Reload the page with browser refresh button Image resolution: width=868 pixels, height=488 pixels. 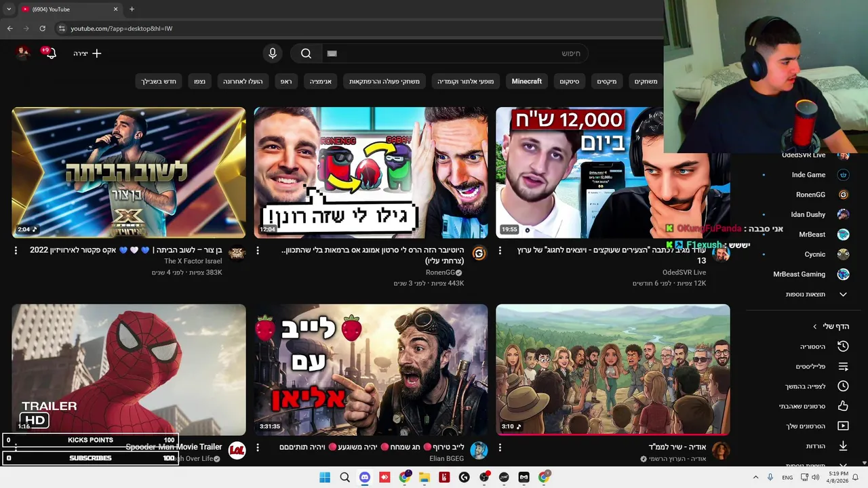tap(42, 28)
